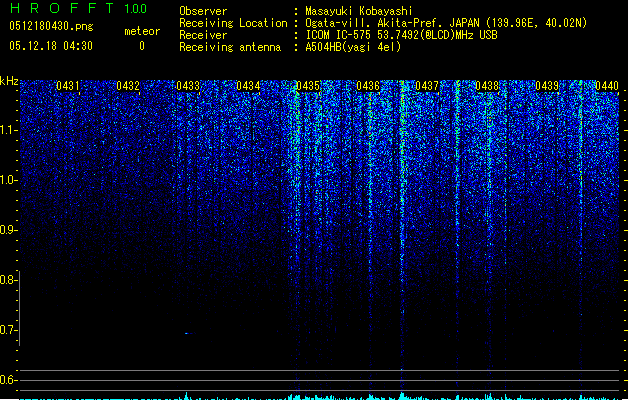Viewport: 629px width, 400px height.
Task: Click the meteor count value 0
Action: pos(142,46)
